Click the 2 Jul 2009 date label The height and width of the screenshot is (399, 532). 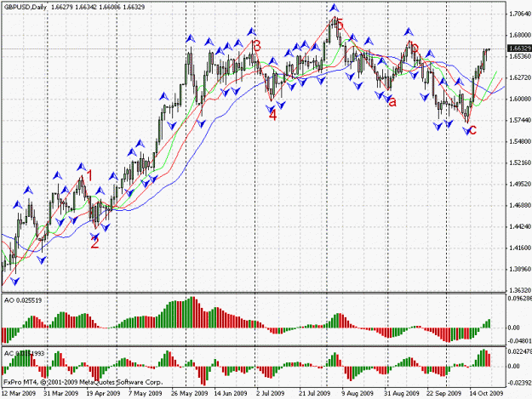pos(271,393)
